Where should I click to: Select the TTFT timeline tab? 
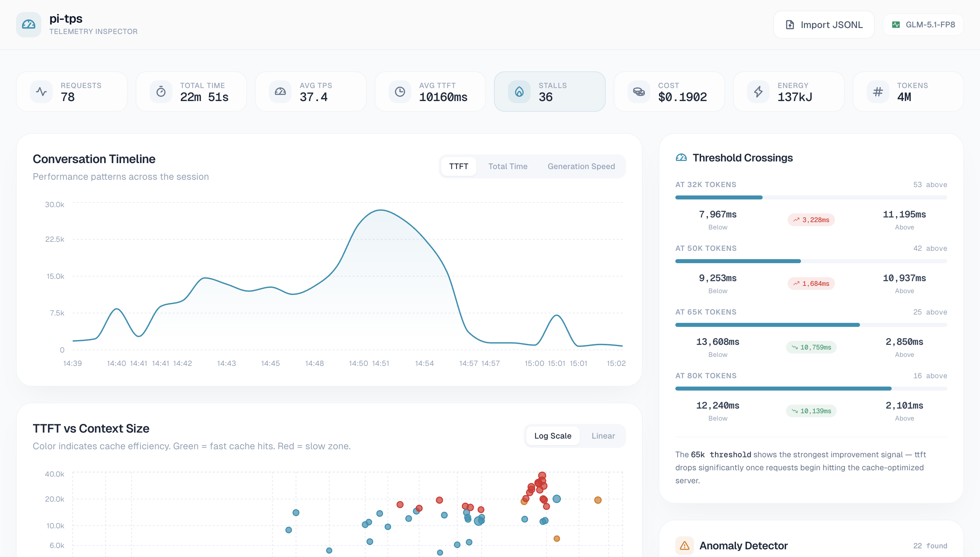(x=458, y=166)
